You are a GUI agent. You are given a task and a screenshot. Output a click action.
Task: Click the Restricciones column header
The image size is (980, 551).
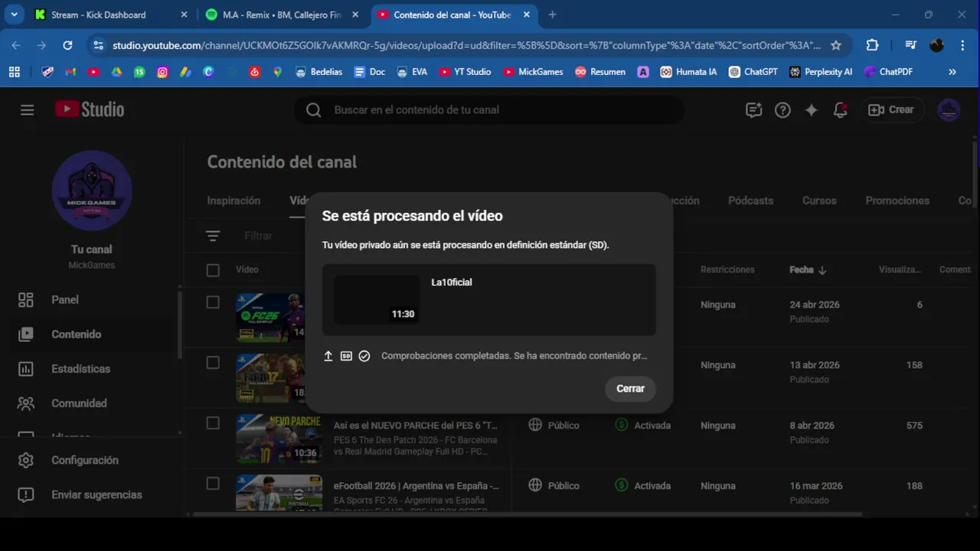727,270
